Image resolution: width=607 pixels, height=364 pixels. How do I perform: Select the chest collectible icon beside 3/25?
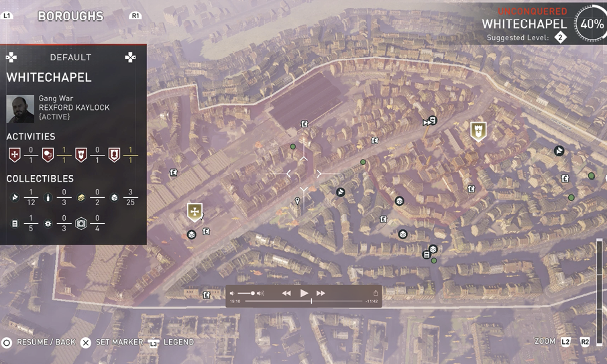coord(114,198)
